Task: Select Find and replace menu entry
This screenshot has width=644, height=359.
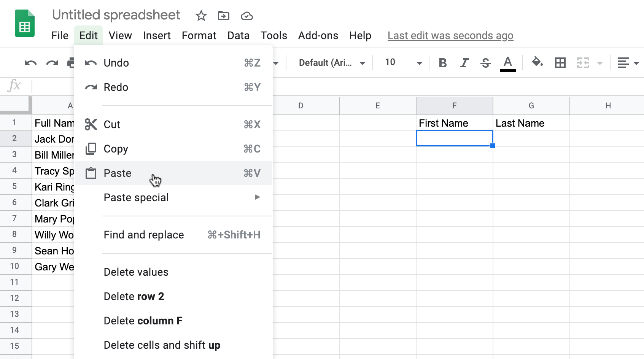Action: [144, 235]
